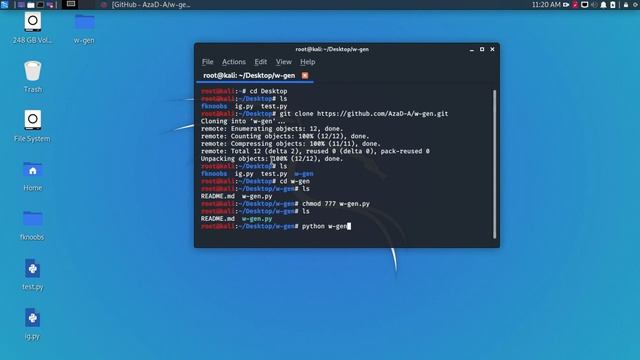Click the red tray icon beside the recorder
This screenshot has width=640, height=360.
(575, 5)
